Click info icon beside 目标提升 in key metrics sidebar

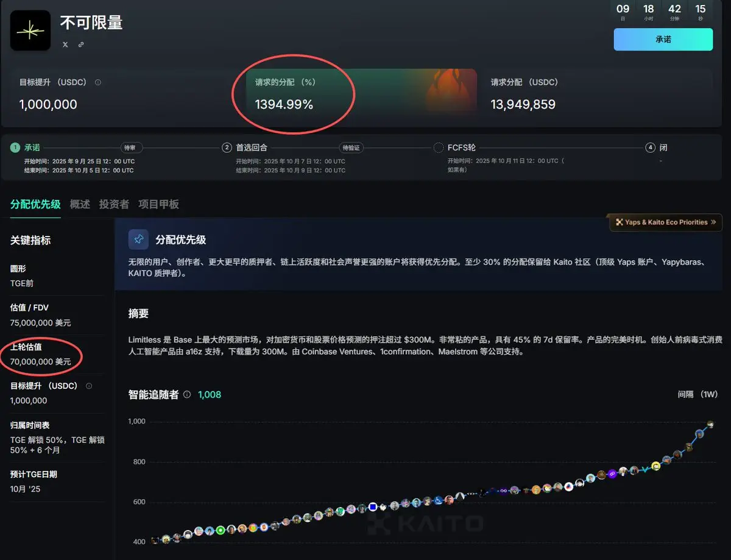[x=89, y=386]
